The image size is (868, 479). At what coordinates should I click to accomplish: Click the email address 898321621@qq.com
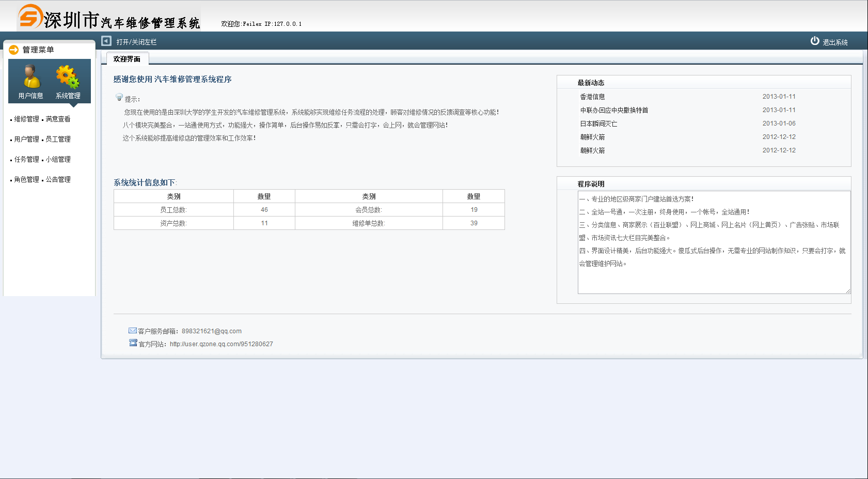(x=211, y=331)
